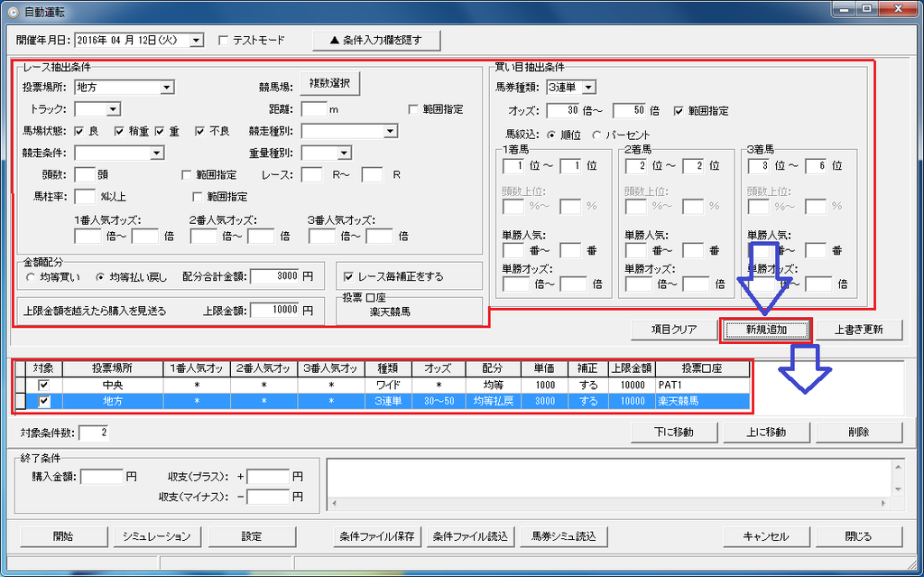Click the log box vertical scrollbar down arrow

[x=898, y=489]
